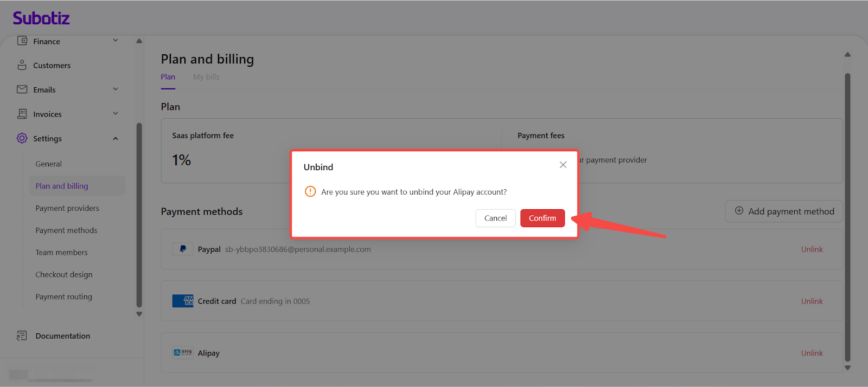Click the Documentation icon in sidebar
The width and height of the screenshot is (868, 387).
coord(22,336)
